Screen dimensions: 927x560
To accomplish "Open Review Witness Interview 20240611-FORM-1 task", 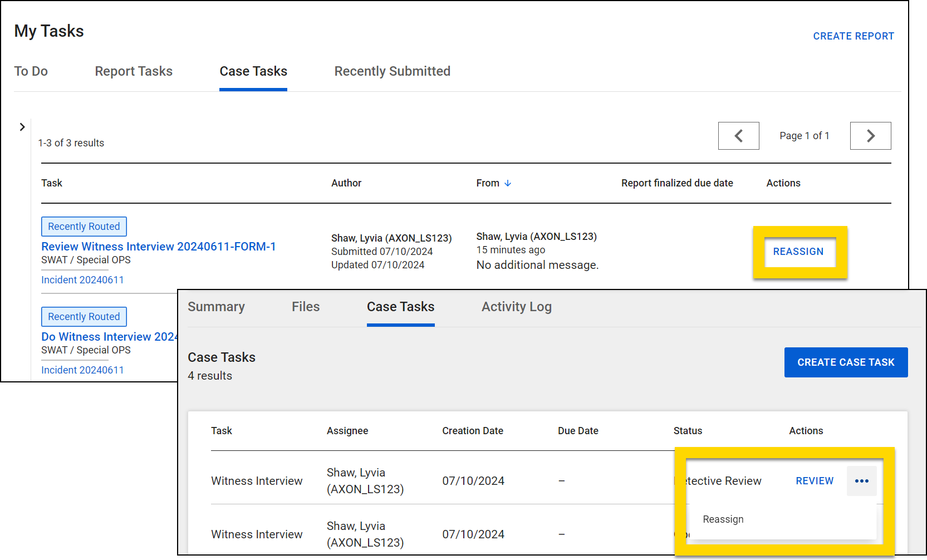I will 159,247.
